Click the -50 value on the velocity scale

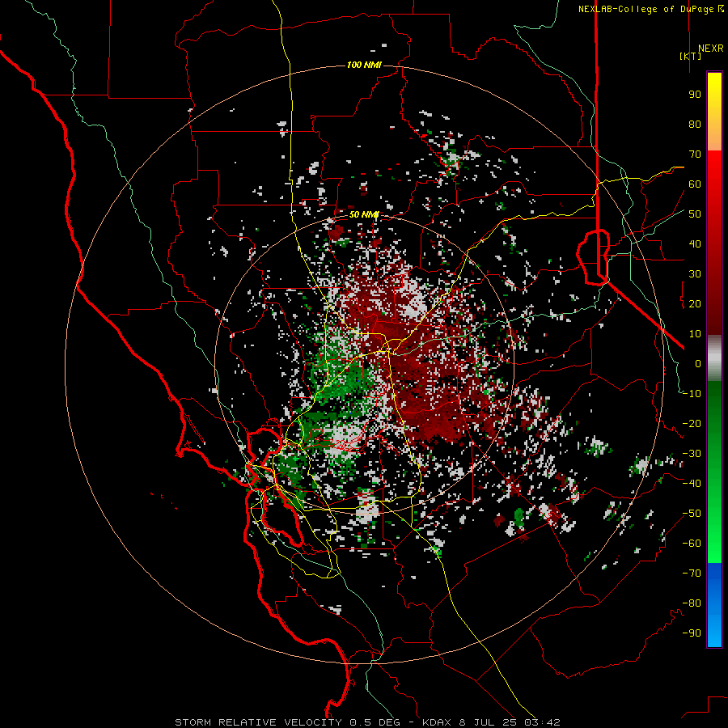point(692,514)
